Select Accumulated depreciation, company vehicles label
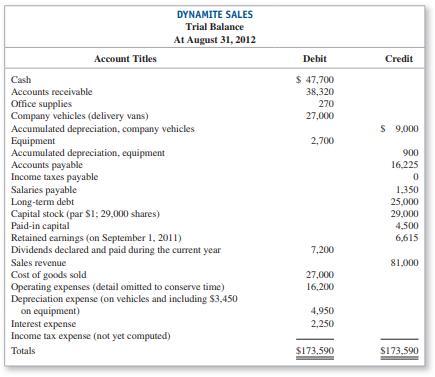This screenshot has width=435, height=377. point(103,129)
